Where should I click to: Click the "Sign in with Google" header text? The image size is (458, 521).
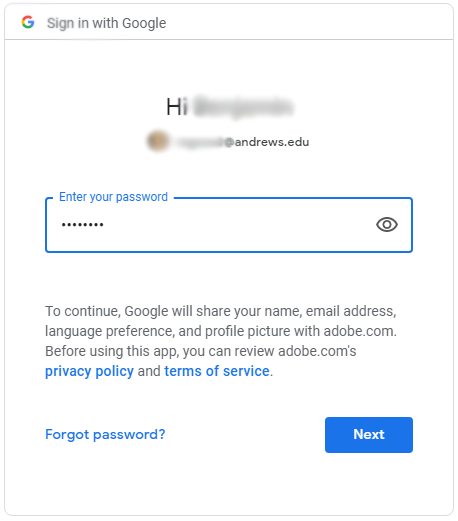point(106,23)
